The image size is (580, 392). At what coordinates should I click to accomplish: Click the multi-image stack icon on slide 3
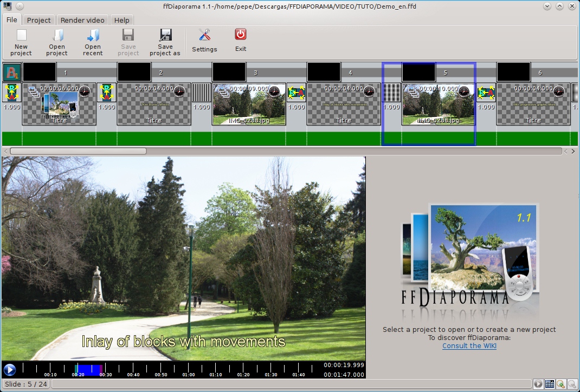coord(223,92)
